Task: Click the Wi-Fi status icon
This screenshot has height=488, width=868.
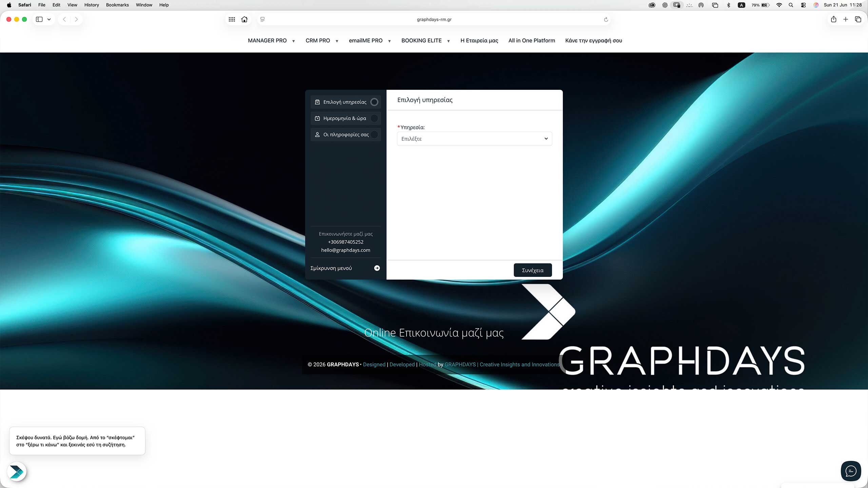Action: click(x=779, y=5)
